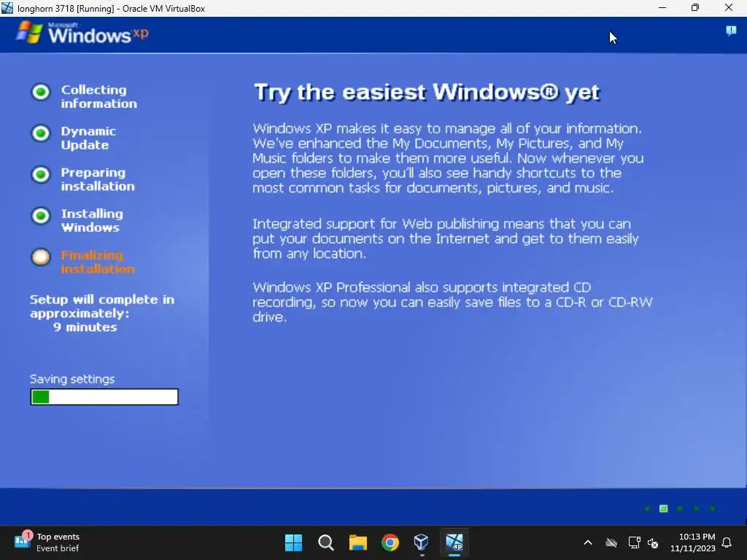Click the Windows XP logo in setup header

82,34
